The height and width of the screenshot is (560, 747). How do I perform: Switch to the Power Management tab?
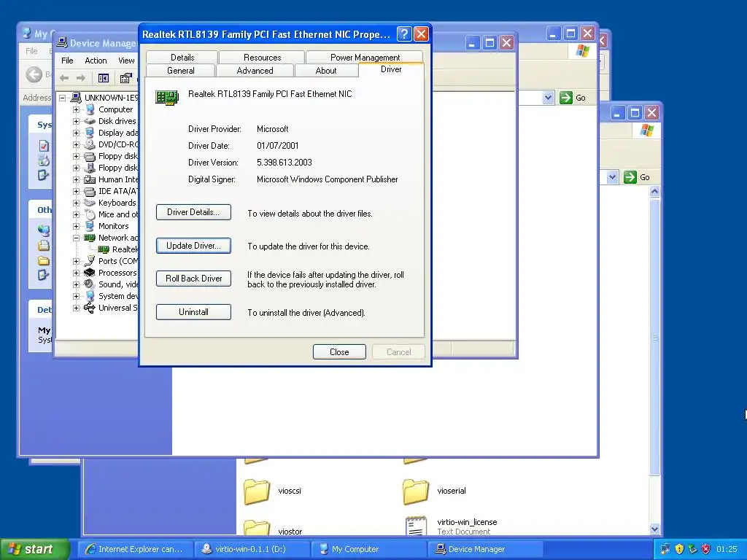coord(365,57)
